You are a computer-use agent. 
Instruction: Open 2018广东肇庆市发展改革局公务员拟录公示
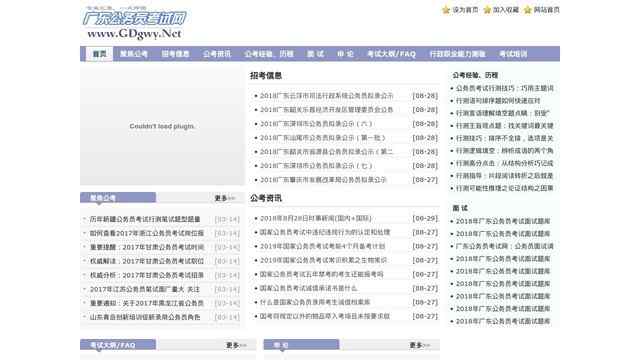tap(323, 180)
